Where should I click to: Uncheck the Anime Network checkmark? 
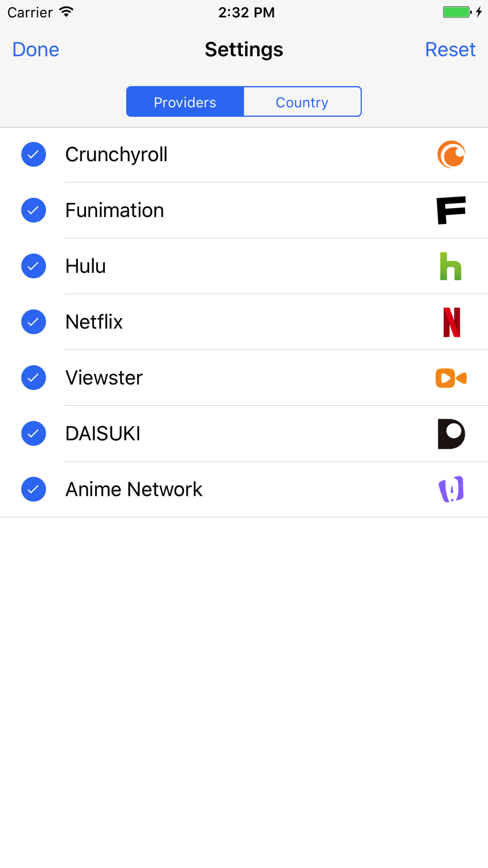pos(34,489)
